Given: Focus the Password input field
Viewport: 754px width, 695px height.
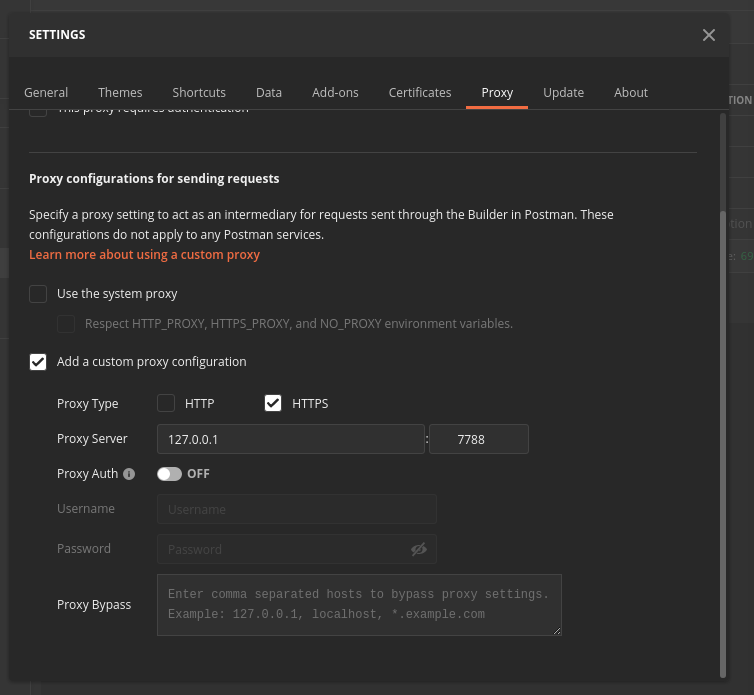Looking at the screenshot, I should coord(297,549).
